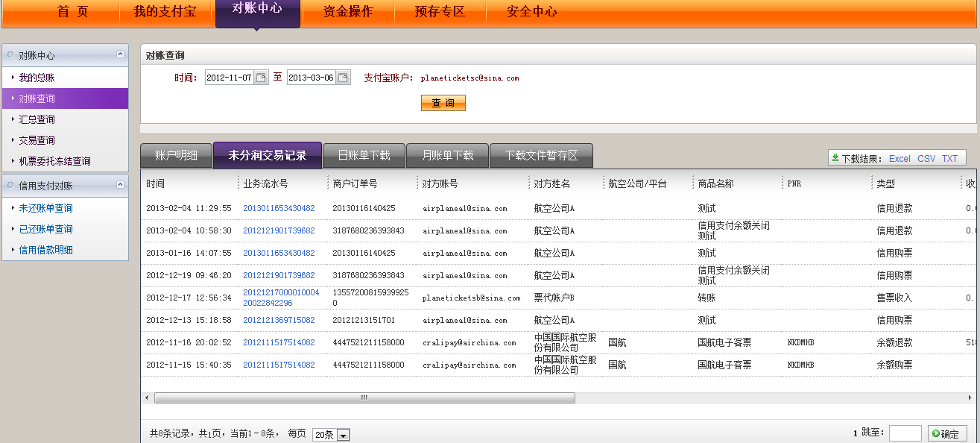Collapse the 对账中心 sidebar panel
Viewport: 980px width, 443px height.
pyautogui.click(x=120, y=54)
